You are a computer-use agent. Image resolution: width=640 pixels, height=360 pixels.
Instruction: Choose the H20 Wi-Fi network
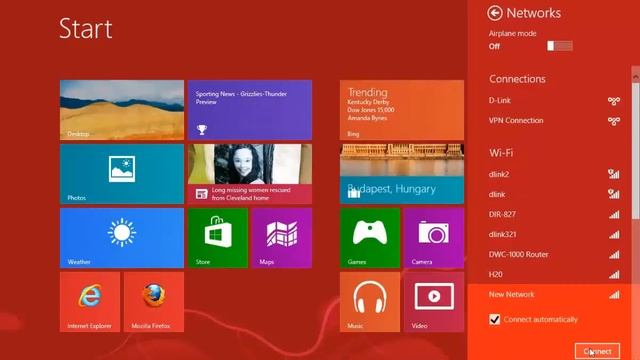(554, 274)
